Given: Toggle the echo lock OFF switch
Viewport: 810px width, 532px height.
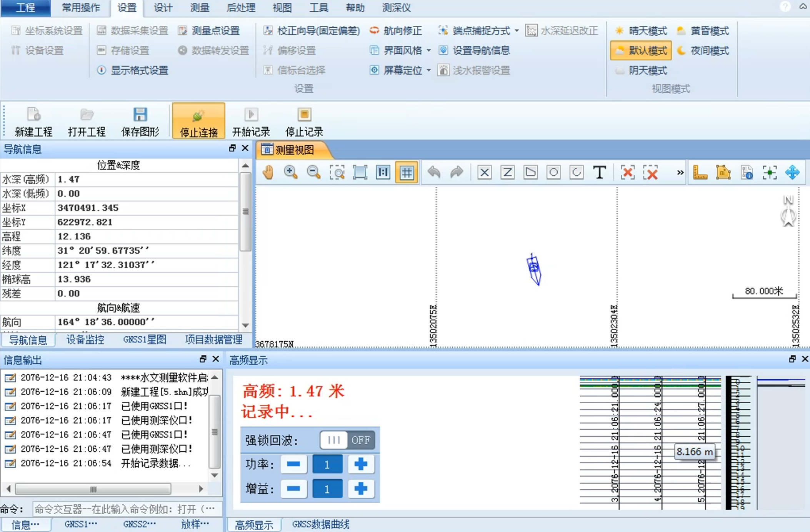Looking at the screenshot, I should pyautogui.click(x=347, y=440).
